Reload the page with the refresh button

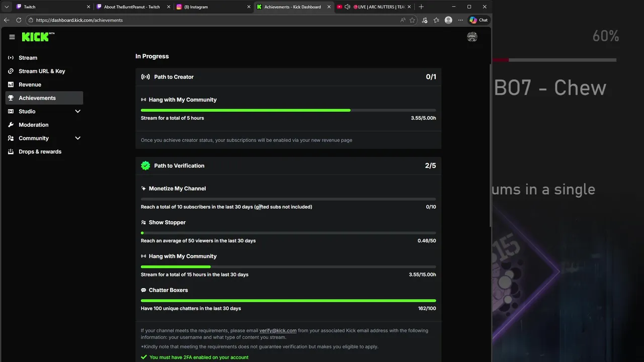19,20
